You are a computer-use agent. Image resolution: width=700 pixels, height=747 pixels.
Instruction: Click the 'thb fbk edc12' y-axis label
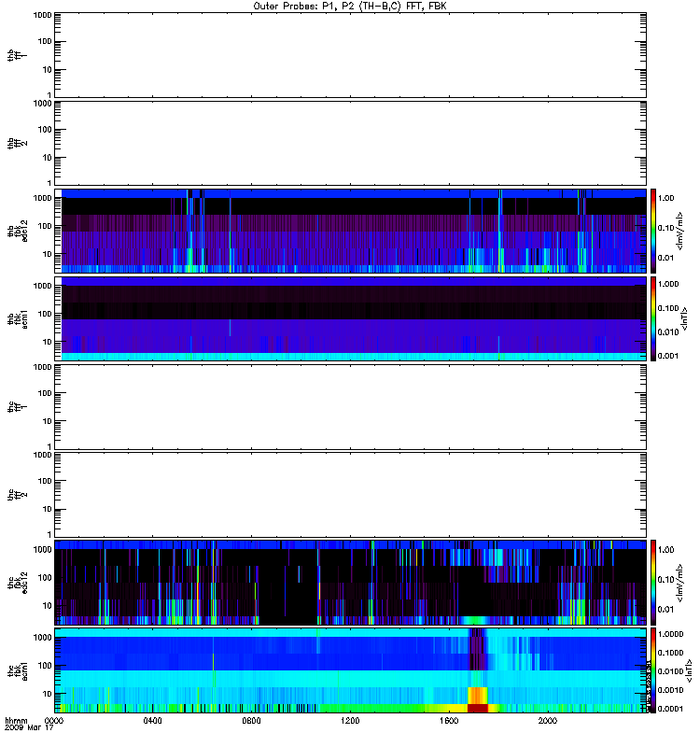18,231
